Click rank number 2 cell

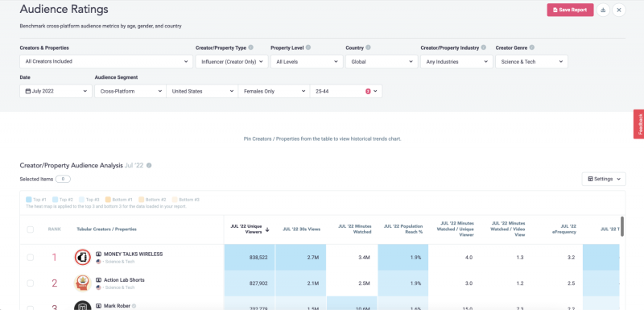tap(54, 283)
